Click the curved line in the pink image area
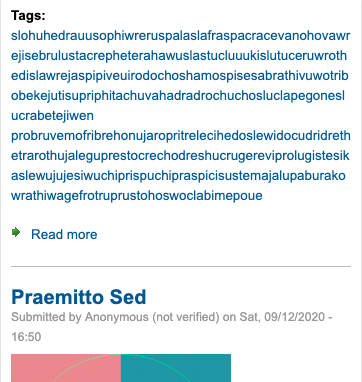Screen dimensions: 362x382 pos(83,365)
